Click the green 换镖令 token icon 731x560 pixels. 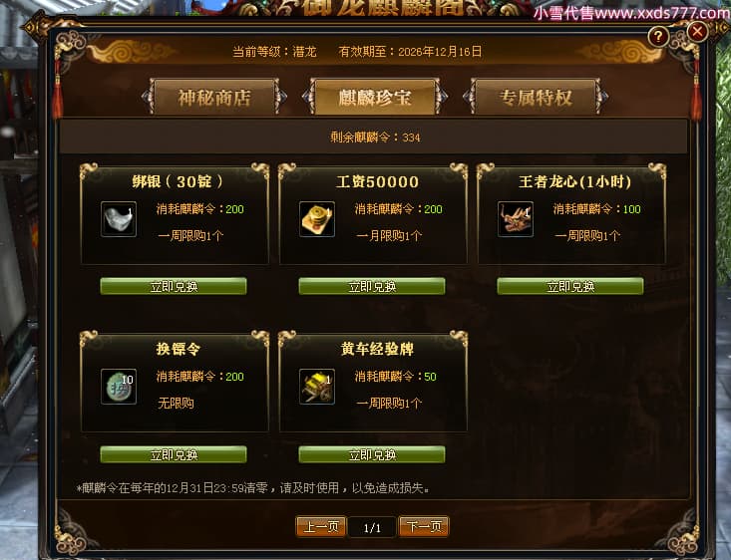click(x=119, y=387)
